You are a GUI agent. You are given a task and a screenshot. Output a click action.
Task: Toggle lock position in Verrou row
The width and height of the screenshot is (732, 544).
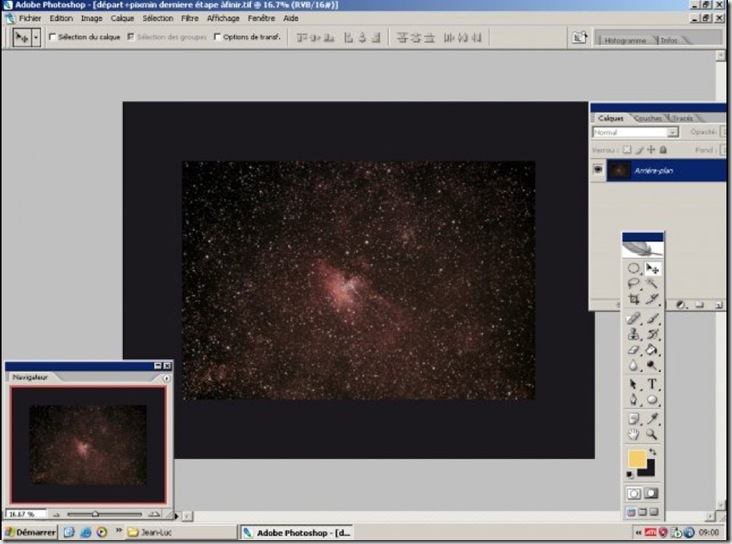(651, 150)
